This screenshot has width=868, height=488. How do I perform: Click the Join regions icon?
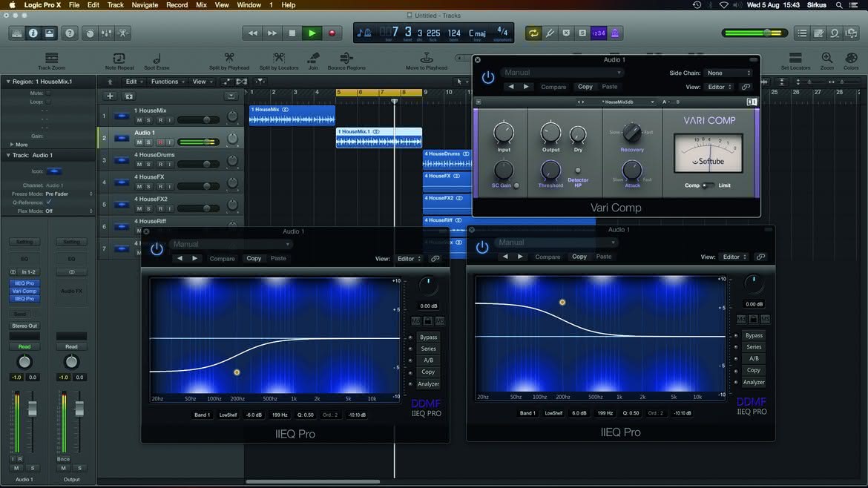coord(313,61)
